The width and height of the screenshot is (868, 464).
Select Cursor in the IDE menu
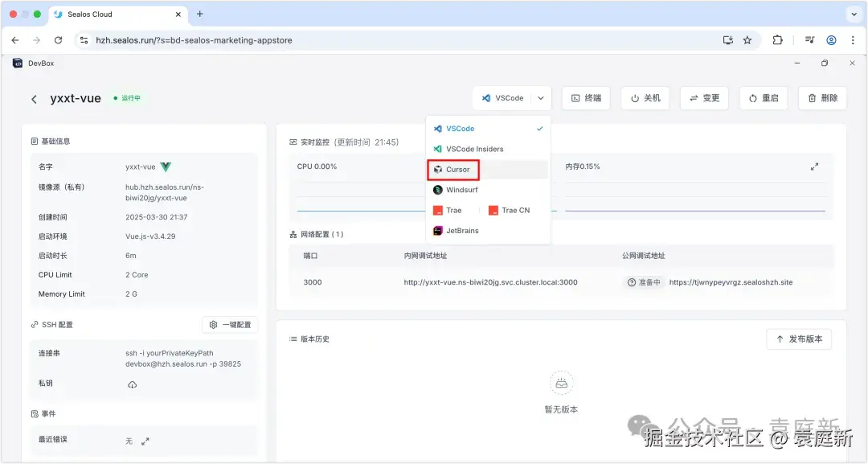(488, 170)
